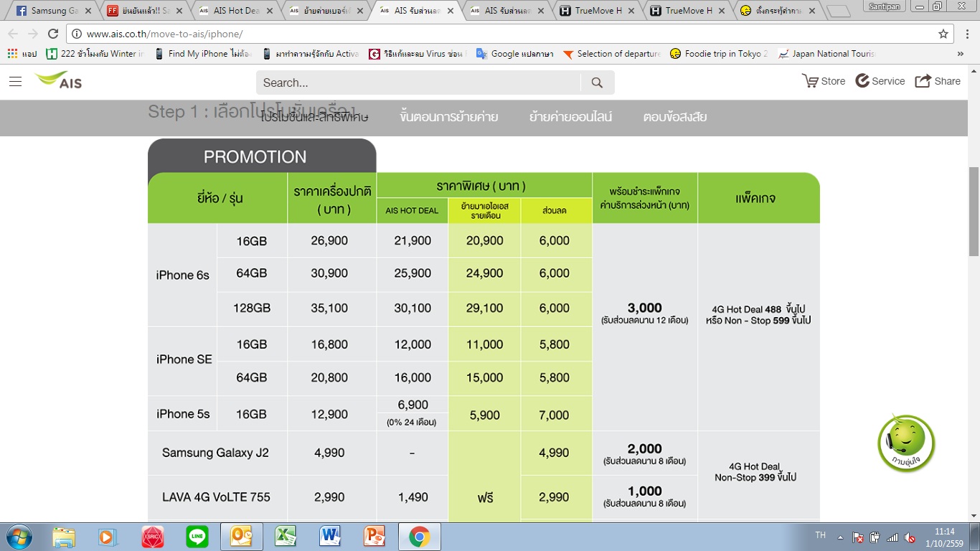
Task: Open the green Aunjai chat mascot
Action: click(906, 443)
